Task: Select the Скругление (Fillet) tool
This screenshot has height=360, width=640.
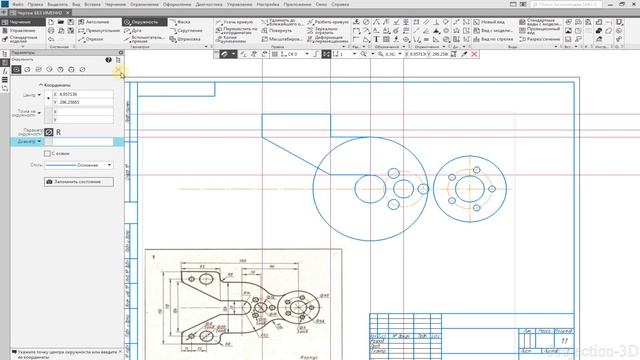Action: click(186, 31)
